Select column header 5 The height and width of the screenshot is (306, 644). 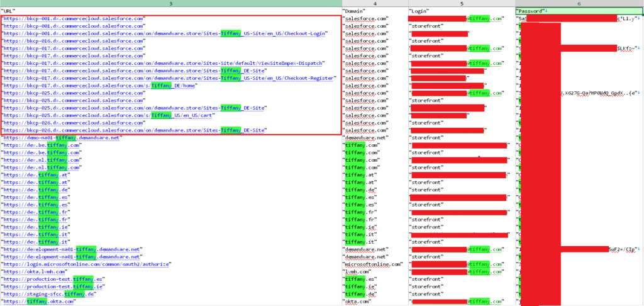click(x=462, y=3)
